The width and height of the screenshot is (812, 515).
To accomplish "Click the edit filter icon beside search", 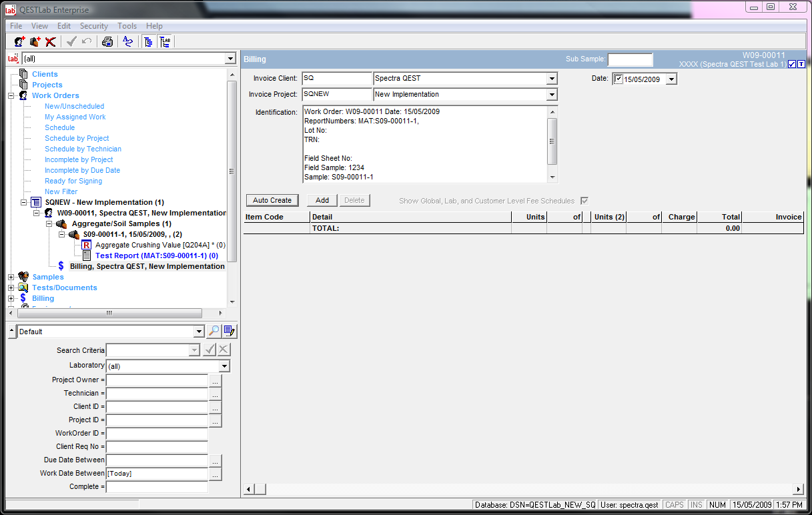I will tap(230, 332).
